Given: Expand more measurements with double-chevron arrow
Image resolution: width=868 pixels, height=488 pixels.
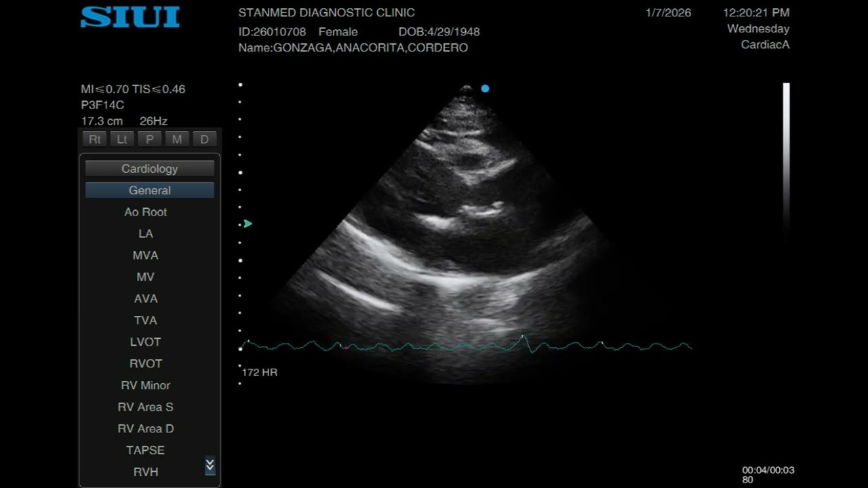Looking at the screenshot, I should (x=210, y=465).
